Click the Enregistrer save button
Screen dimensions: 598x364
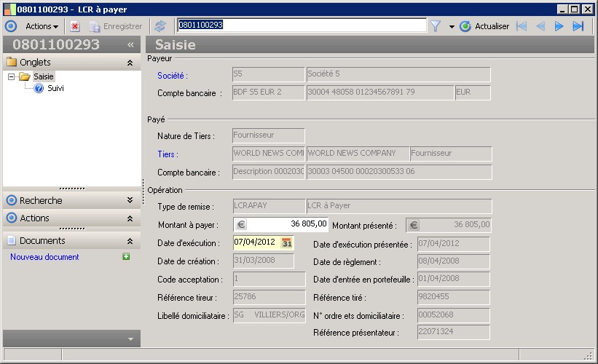pyautogui.click(x=116, y=26)
